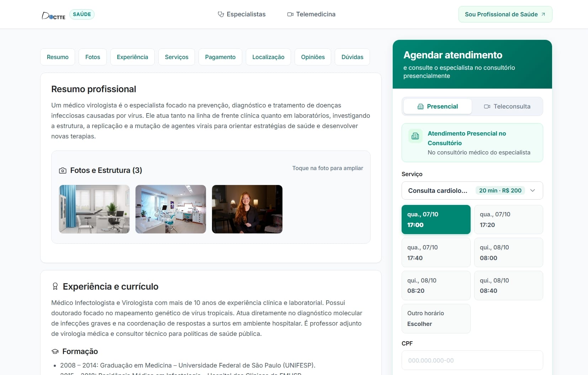Screen dimensions: 588x375
Task: Click the Toque na foto para ampliar hint
Action: [x=328, y=168]
